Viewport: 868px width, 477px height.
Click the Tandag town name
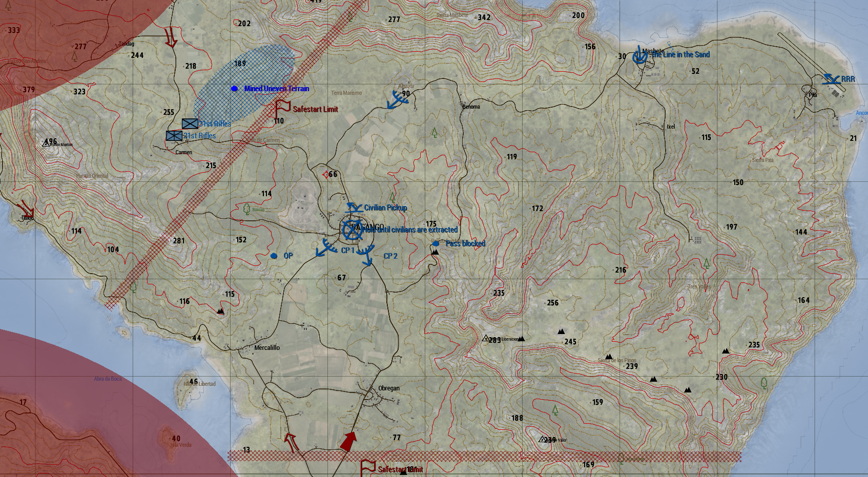(x=127, y=44)
